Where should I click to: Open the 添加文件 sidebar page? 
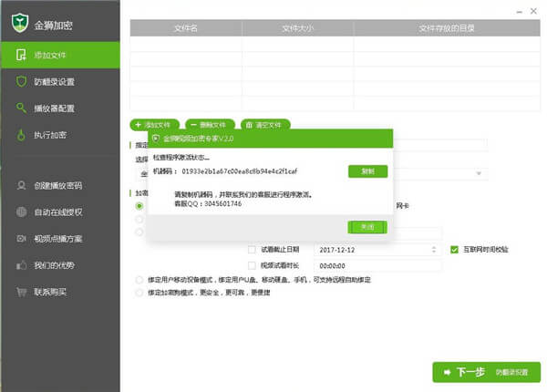click(x=60, y=55)
